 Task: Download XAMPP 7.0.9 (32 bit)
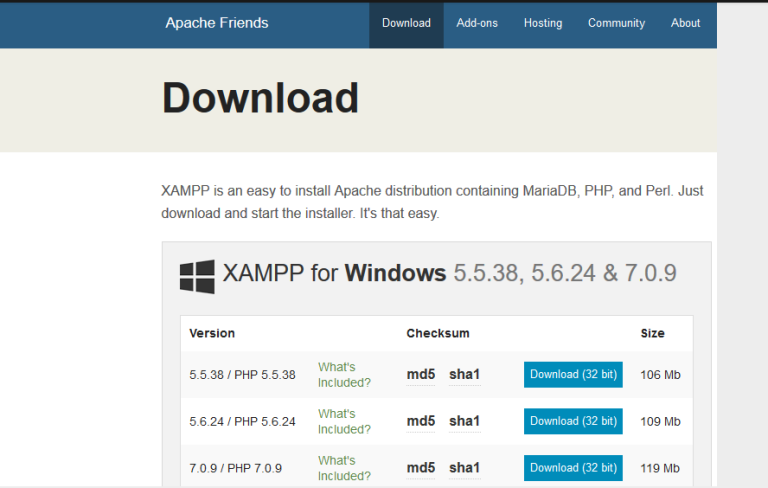tap(573, 467)
